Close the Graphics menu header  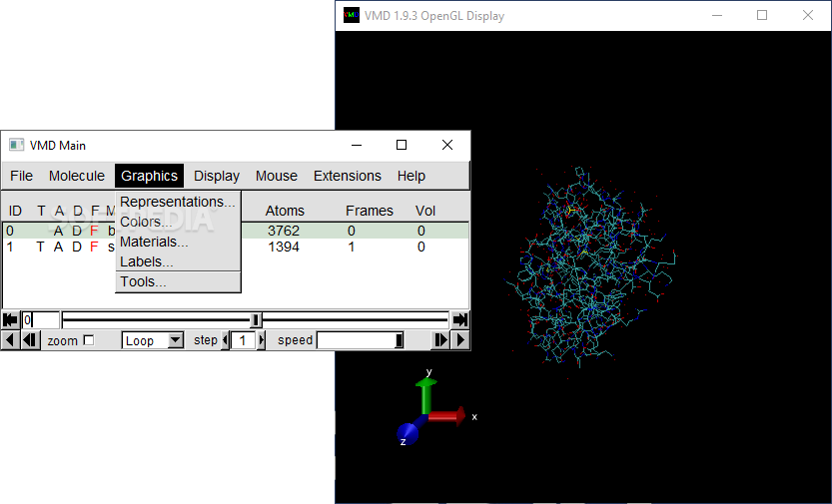click(149, 176)
